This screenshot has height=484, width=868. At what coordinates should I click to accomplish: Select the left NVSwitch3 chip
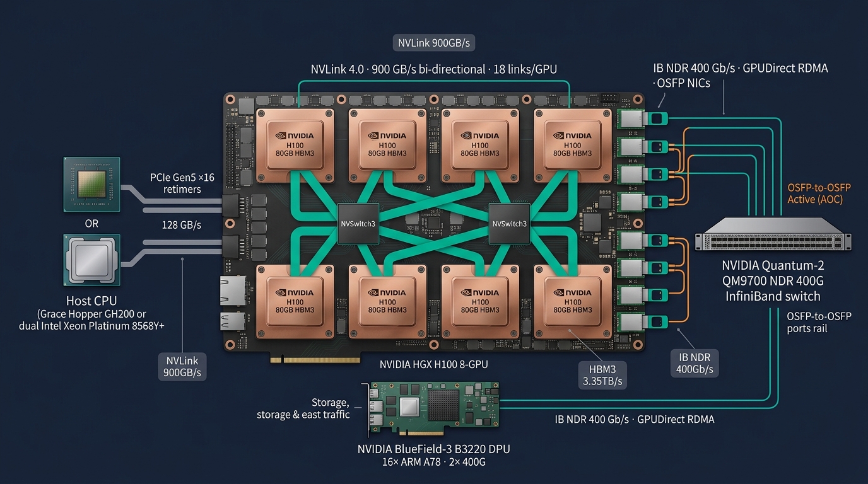point(358,224)
